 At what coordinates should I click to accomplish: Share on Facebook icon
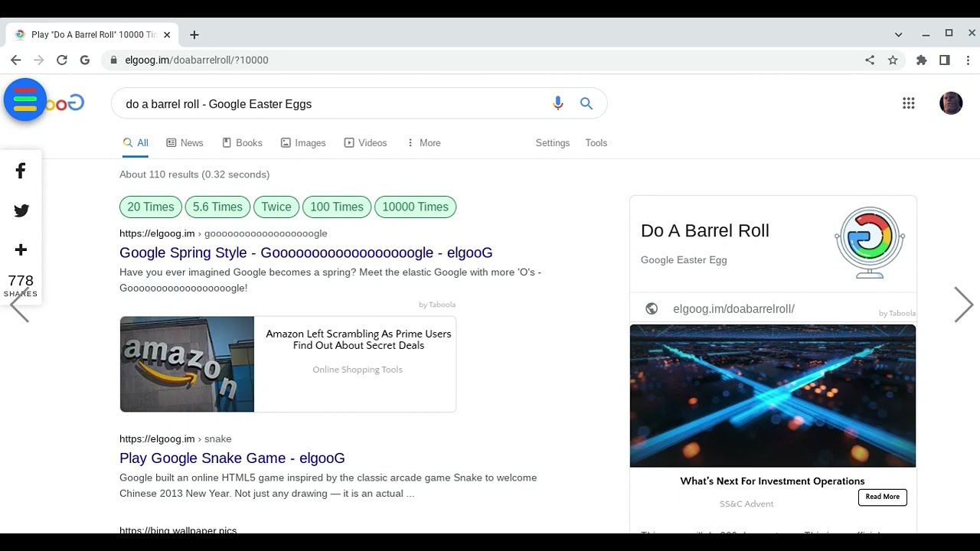(x=21, y=171)
